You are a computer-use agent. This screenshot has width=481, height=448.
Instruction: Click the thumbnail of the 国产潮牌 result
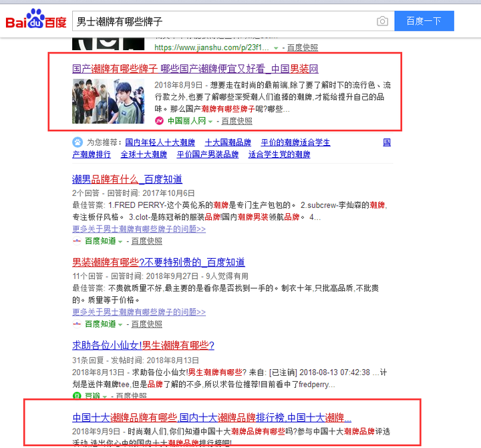coord(108,102)
